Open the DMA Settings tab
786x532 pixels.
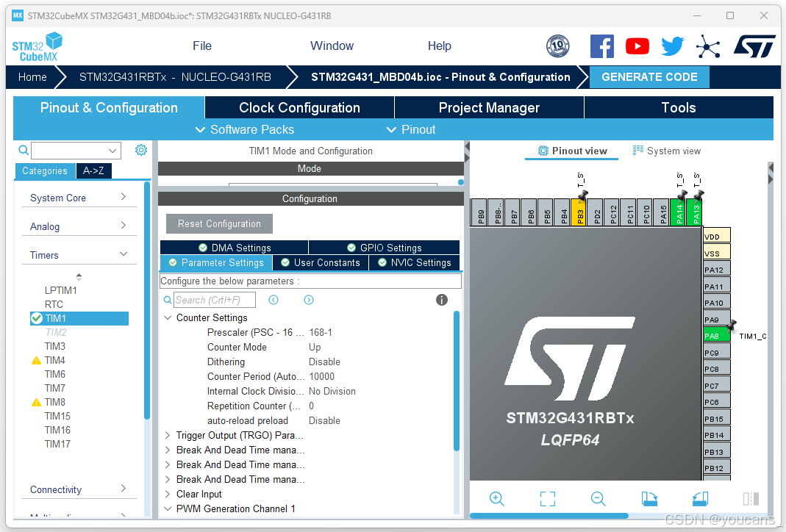pos(234,248)
